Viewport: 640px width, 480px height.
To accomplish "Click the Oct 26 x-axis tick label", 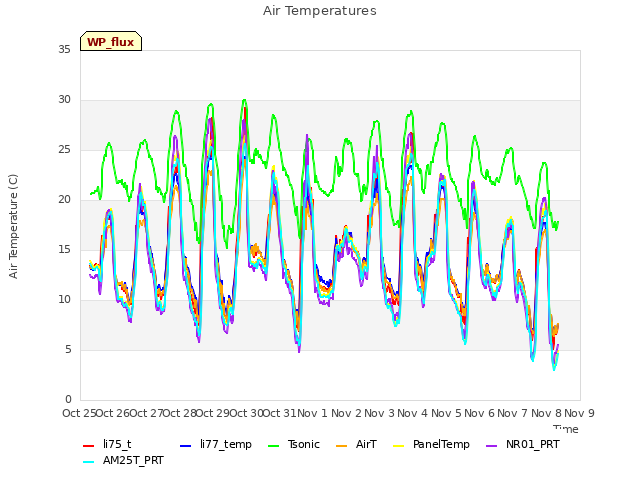I will pyautogui.click(x=113, y=413).
